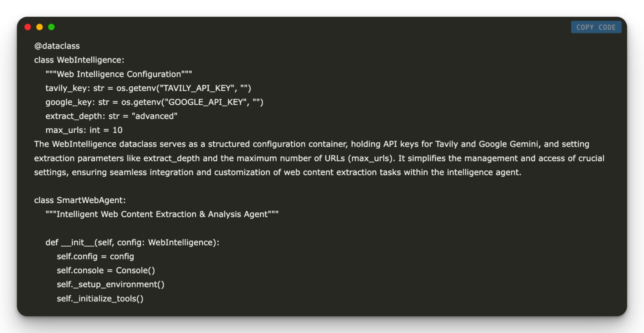This screenshot has height=333, width=644.
Task: Click the _initialize_tools method call
Action: (100, 298)
